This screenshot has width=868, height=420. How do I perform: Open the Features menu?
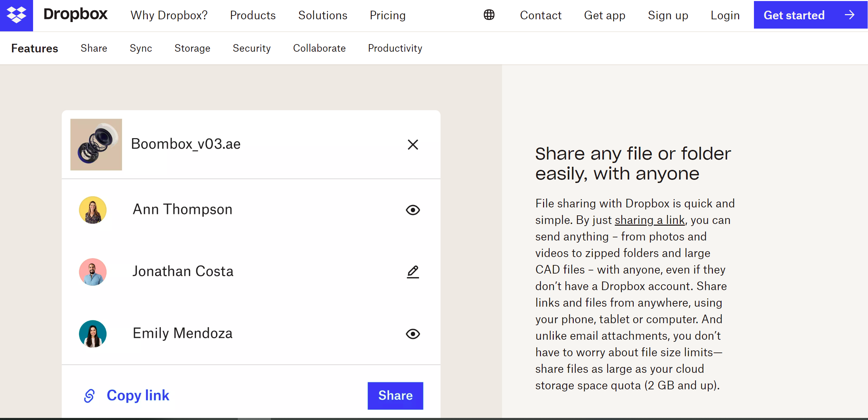34,48
